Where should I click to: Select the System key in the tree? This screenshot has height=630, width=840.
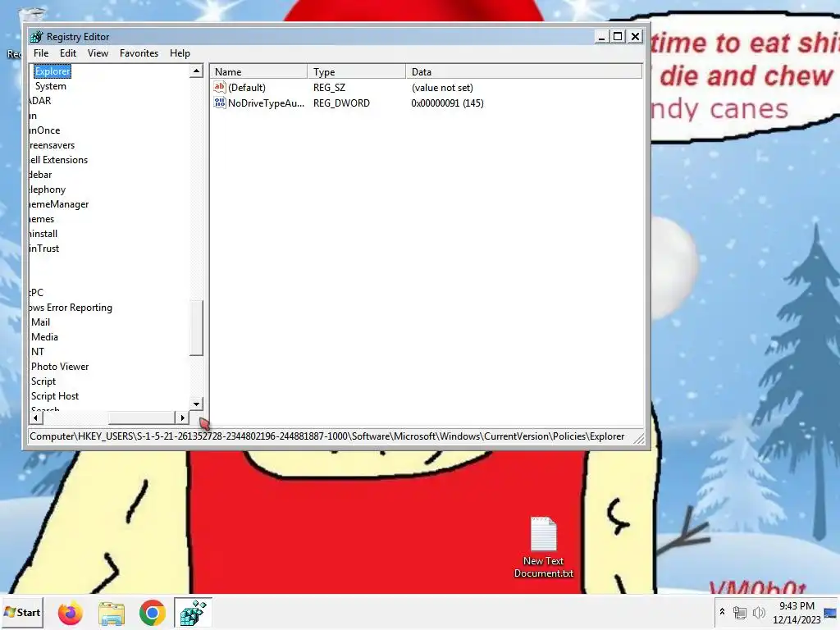[51, 85]
